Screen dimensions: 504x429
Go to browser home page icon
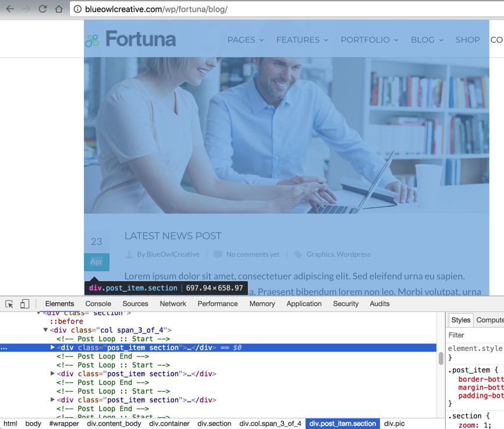[59, 9]
